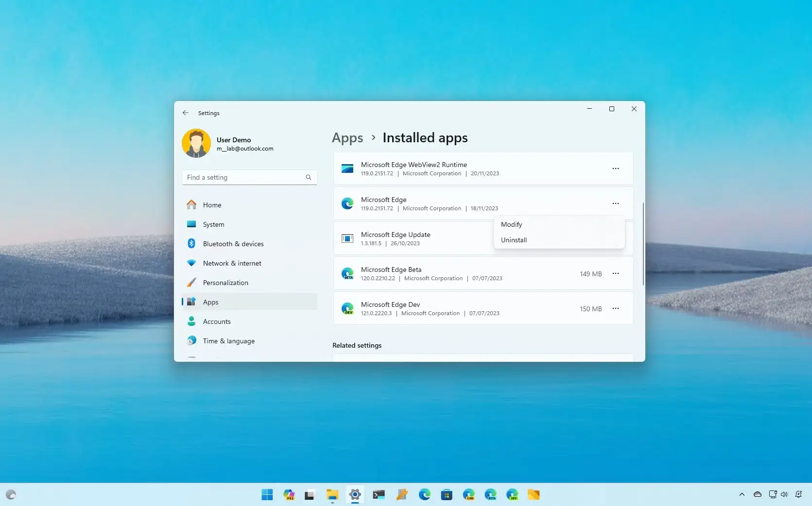Open Task View from the taskbar

click(310, 495)
